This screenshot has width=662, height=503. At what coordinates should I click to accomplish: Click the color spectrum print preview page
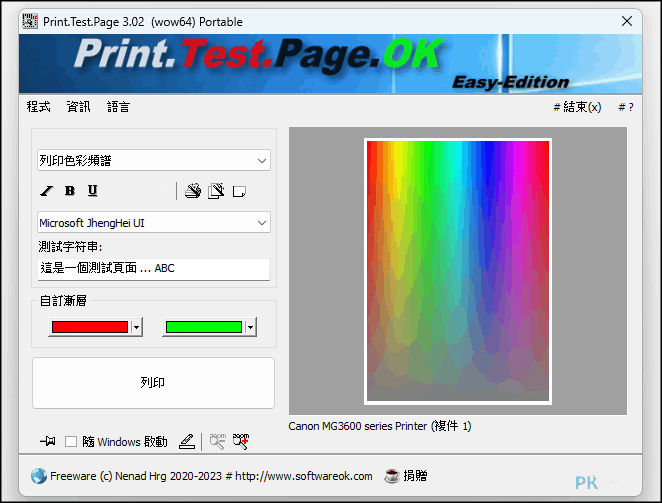tap(458, 271)
